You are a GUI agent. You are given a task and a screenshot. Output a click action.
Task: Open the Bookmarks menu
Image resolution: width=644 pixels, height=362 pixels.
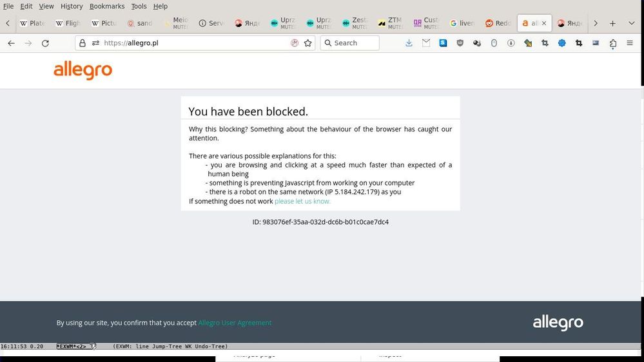pyautogui.click(x=107, y=6)
